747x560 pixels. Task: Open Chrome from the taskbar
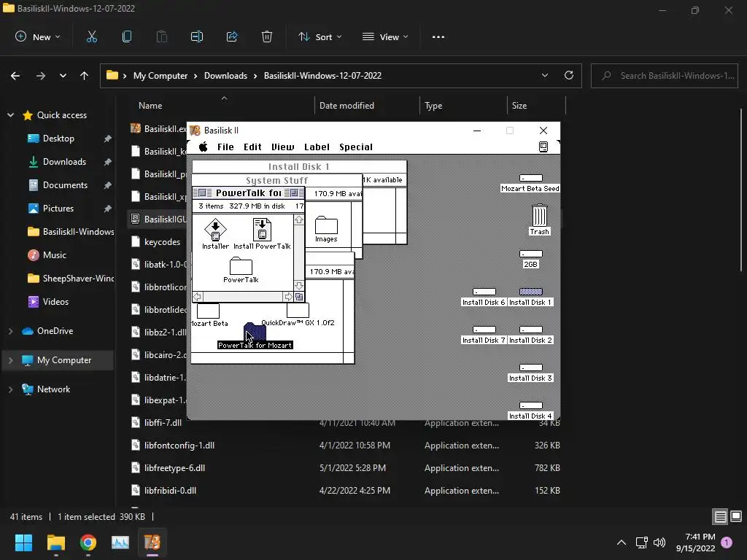click(x=88, y=542)
